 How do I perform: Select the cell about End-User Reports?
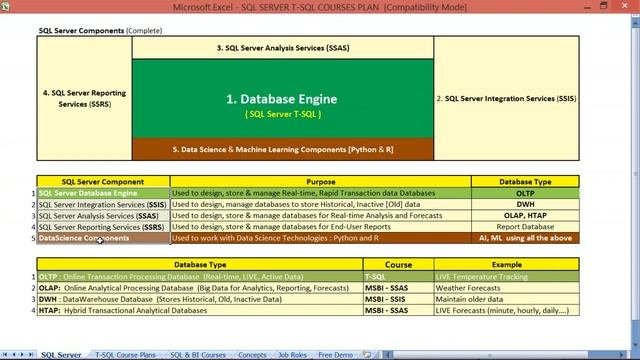click(321, 227)
